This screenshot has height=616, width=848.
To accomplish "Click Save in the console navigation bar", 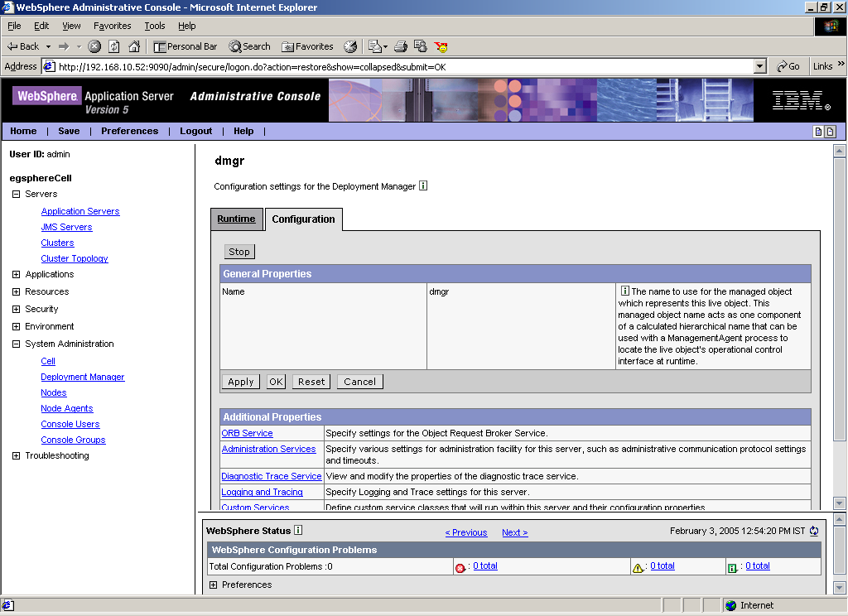I will tap(69, 131).
